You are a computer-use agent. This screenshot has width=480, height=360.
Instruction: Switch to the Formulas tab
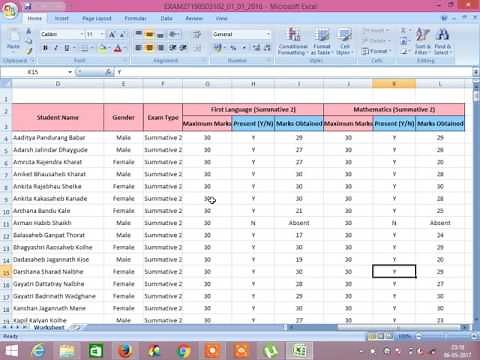pos(135,18)
